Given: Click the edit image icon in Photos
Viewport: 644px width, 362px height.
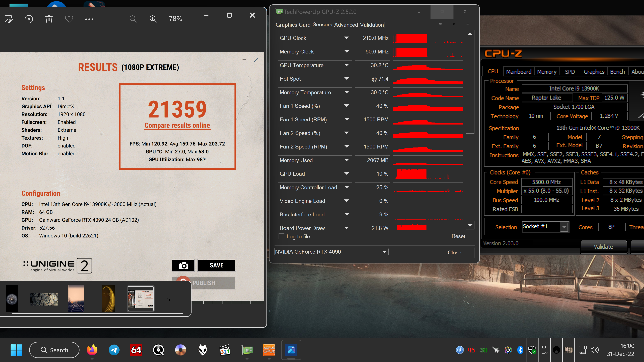Looking at the screenshot, I should [9, 19].
